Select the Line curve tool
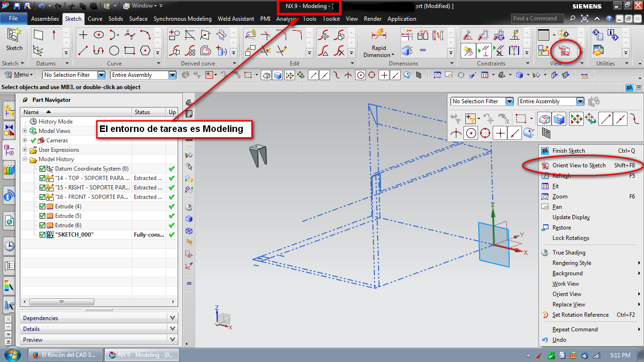The image size is (644, 362). coord(83,50)
